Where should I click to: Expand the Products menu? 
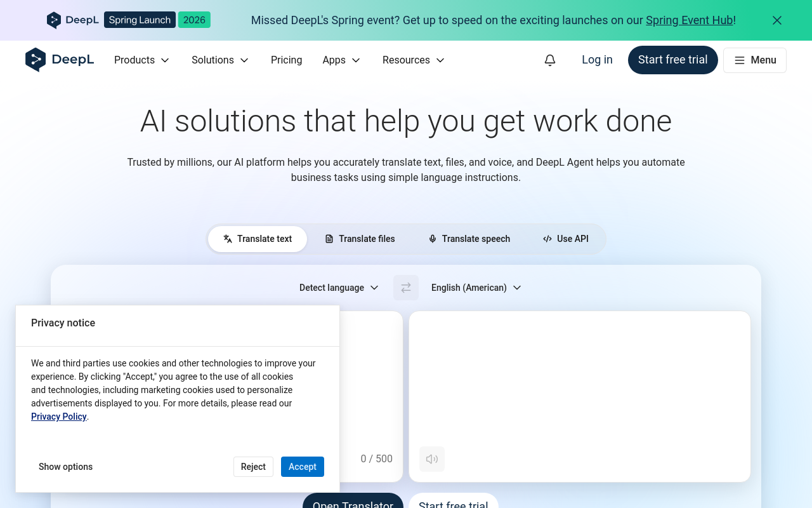pos(142,60)
